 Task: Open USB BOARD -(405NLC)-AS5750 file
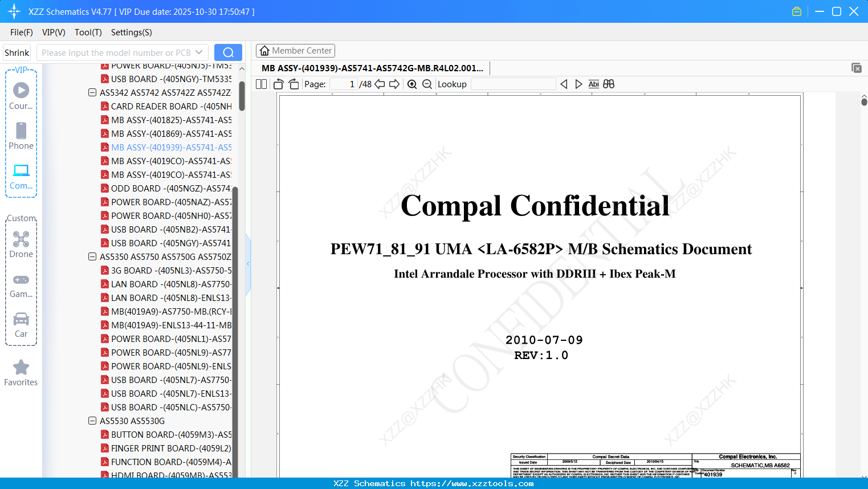[166, 407]
